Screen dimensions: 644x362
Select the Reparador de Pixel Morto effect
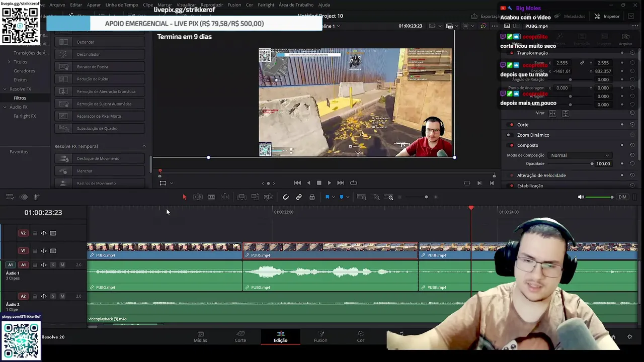[x=100, y=116]
